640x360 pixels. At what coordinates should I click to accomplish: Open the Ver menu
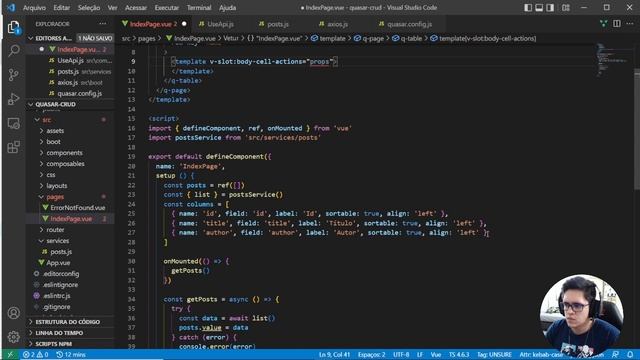[112, 8]
